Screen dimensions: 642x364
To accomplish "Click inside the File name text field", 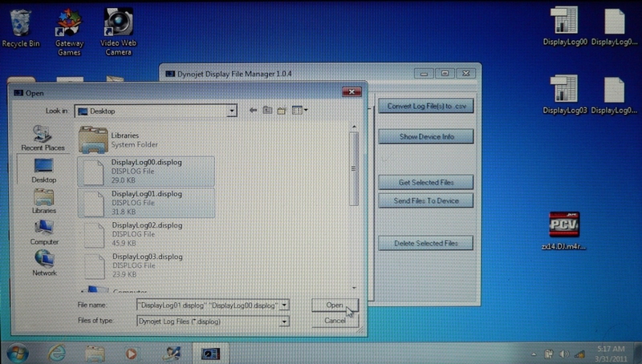I will coord(209,305).
